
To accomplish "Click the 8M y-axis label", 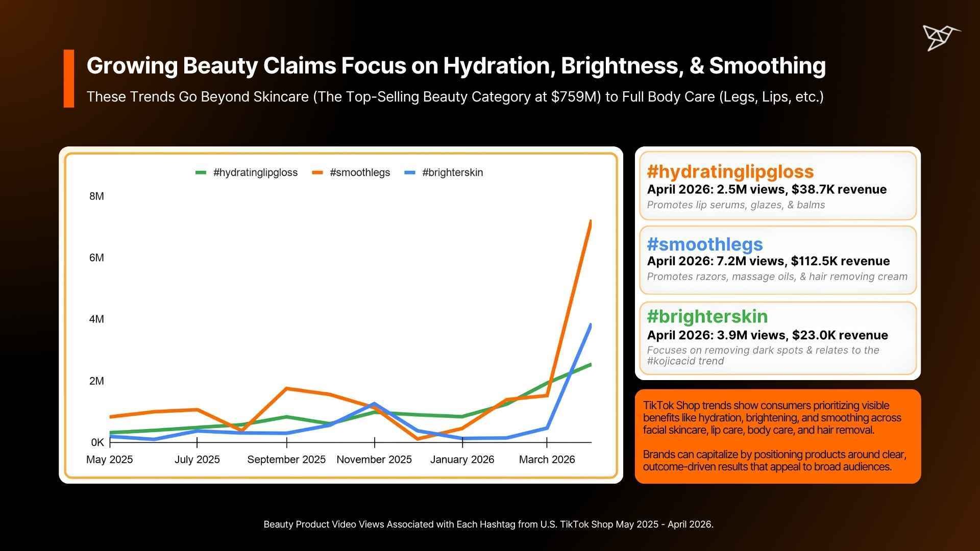I will [x=96, y=196].
